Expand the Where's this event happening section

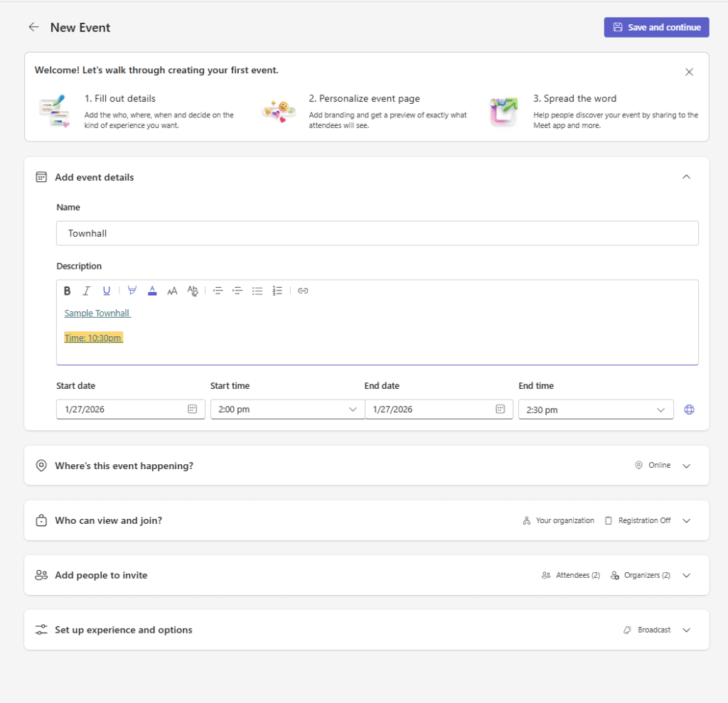coord(686,465)
